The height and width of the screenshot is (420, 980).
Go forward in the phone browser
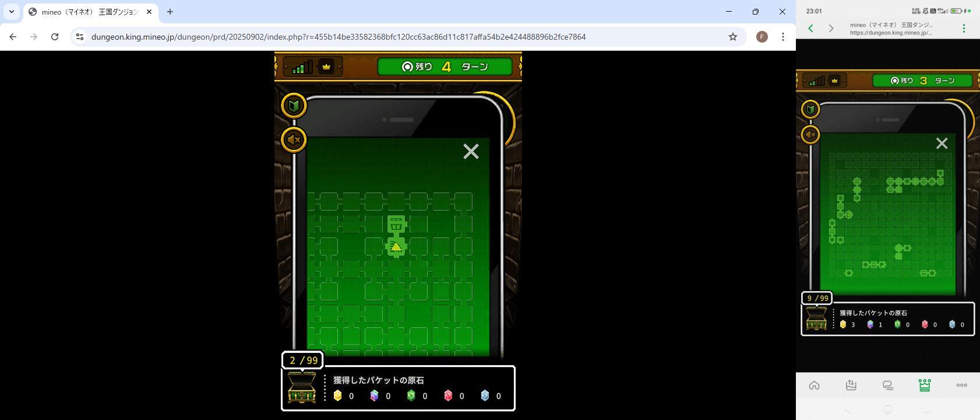[831, 28]
